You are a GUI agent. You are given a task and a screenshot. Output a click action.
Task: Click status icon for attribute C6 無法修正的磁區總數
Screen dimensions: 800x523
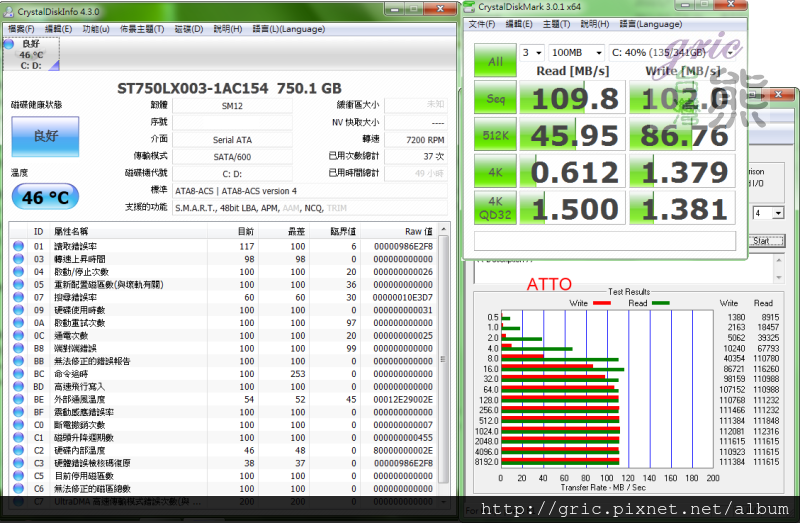[18, 488]
